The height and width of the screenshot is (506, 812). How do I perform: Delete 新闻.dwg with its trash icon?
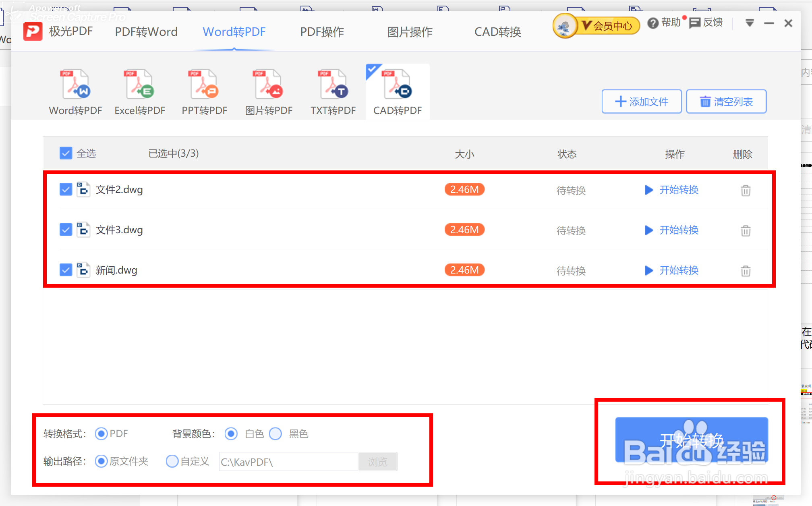pos(746,271)
